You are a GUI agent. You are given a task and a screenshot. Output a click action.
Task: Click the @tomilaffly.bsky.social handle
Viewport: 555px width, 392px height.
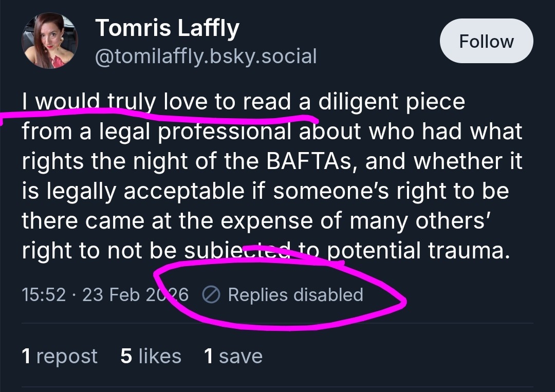click(206, 56)
